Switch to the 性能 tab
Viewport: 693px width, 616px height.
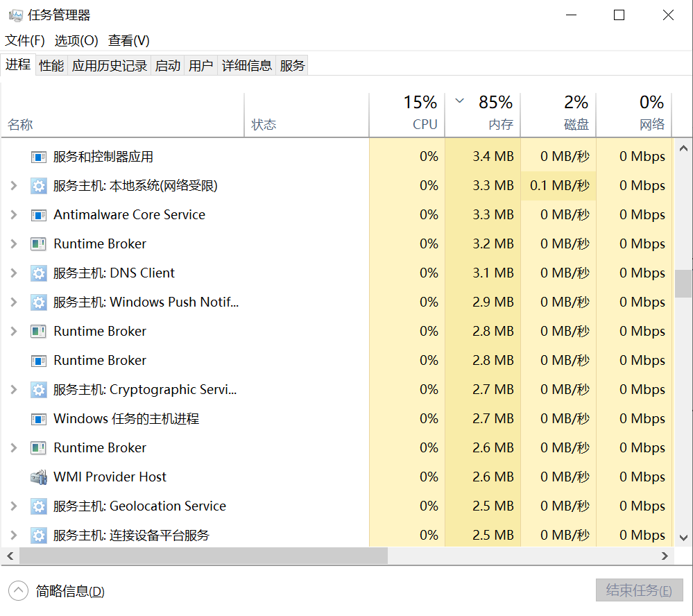(x=51, y=66)
